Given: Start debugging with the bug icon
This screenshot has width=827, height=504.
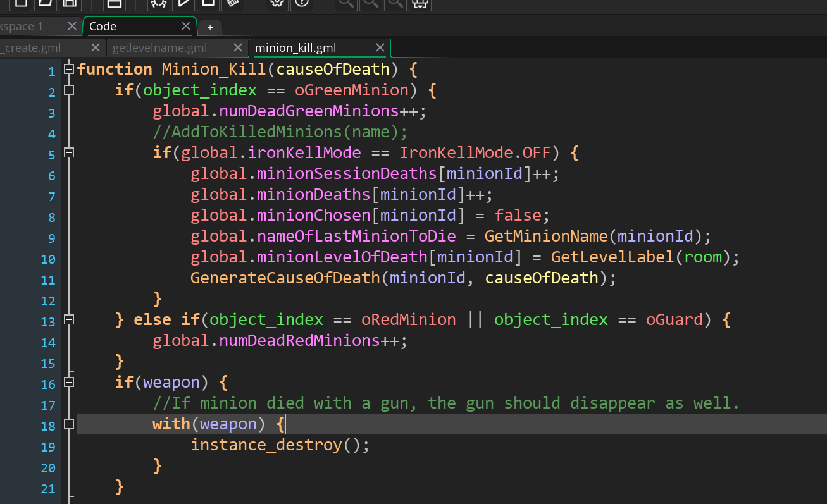Looking at the screenshot, I should pos(159,3).
